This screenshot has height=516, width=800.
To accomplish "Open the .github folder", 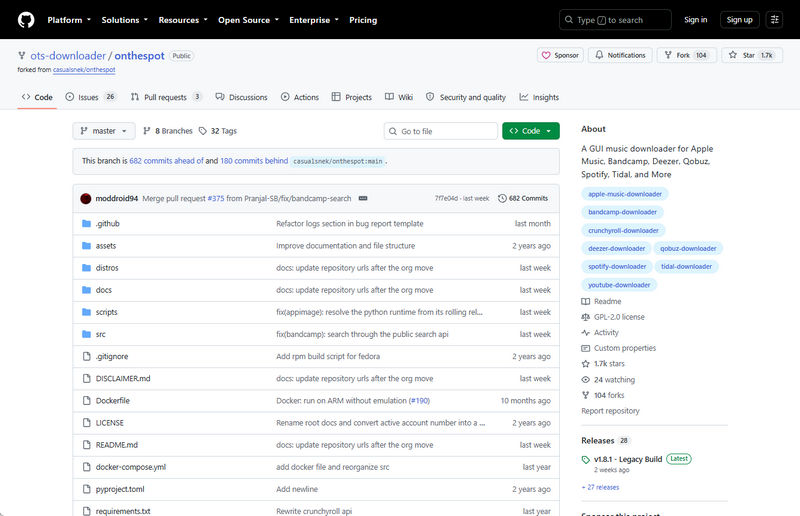I will point(108,224).
